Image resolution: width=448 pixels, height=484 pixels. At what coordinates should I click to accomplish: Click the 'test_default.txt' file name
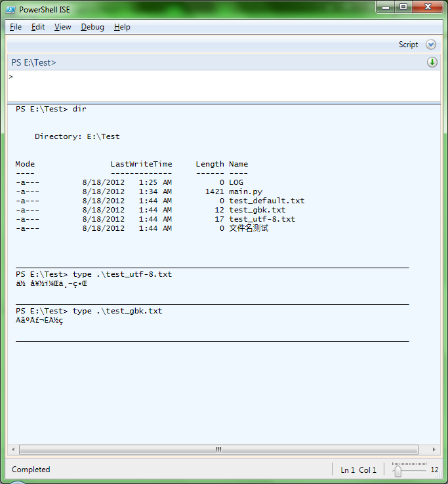point(267,201)
